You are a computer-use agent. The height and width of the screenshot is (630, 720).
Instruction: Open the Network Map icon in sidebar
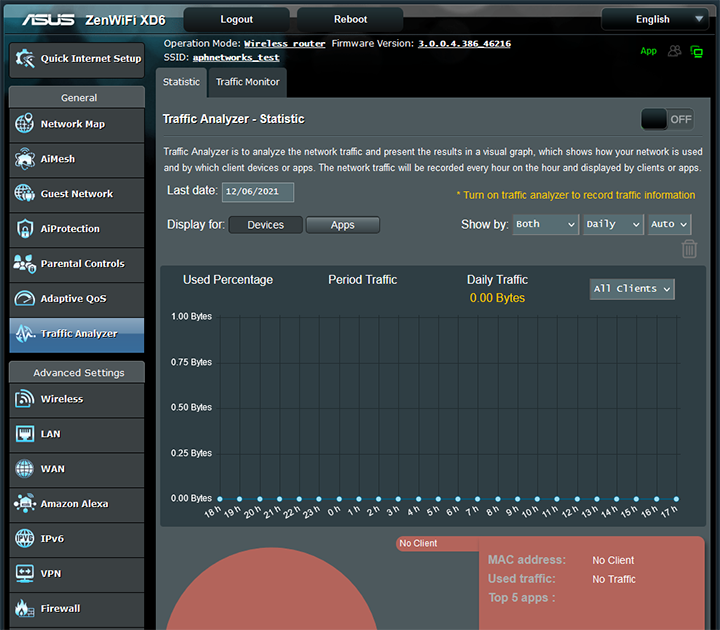(25, 124)
